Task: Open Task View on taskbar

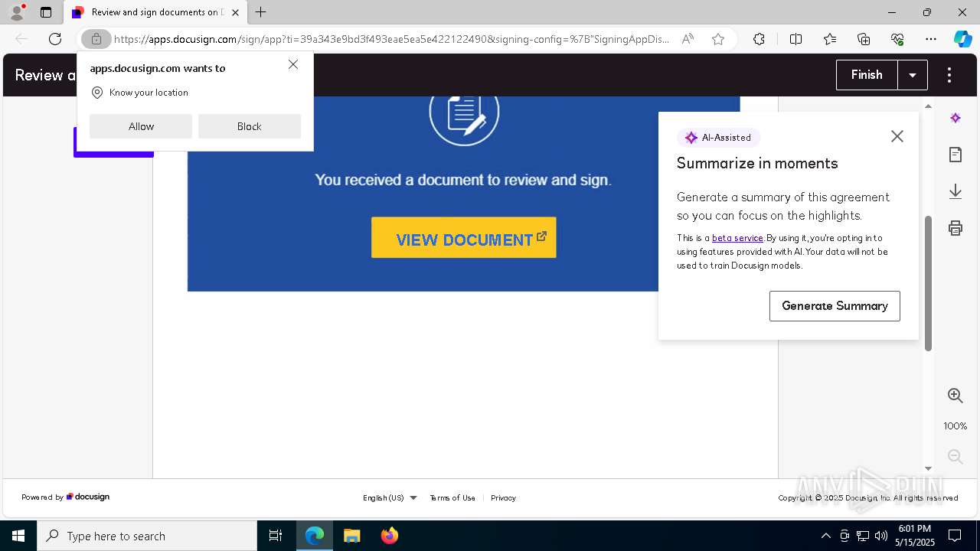Action: coord(276,536)
